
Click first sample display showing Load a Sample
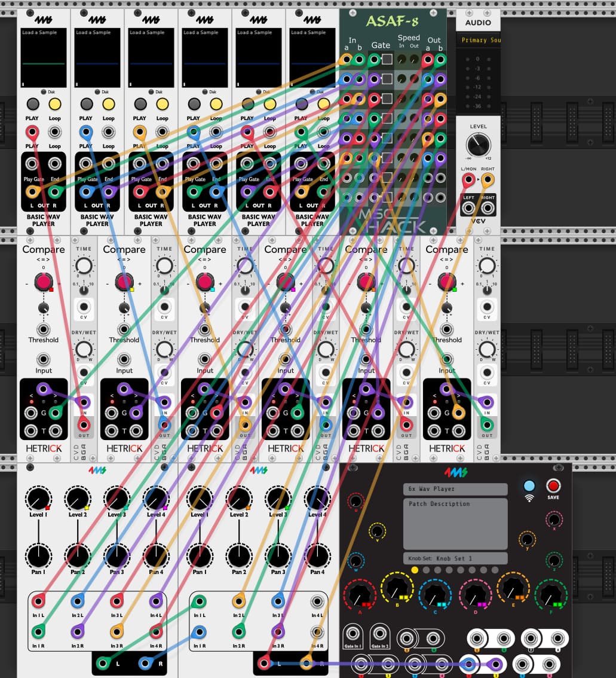tap(44, 57)
